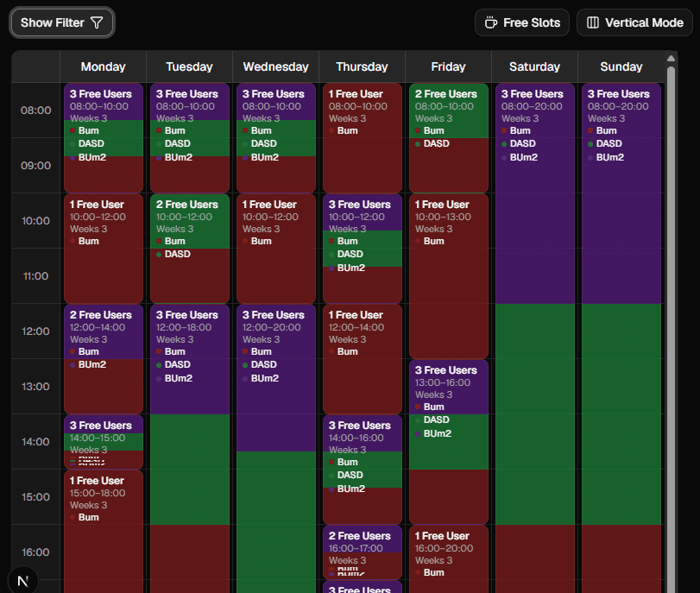
Task: Open Saturday 08:00–20:00 slot card
Action: click(535, 338)
